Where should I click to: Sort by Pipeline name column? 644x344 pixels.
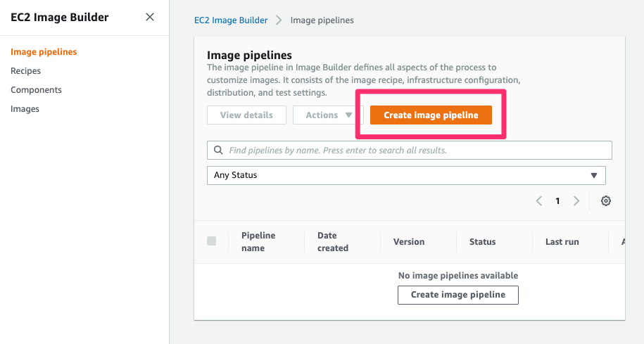pos(258,242)
